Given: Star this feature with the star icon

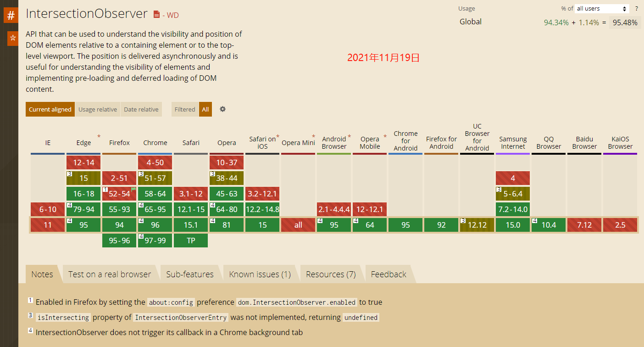Looking at the screenshot, I should pyautogui.click(x=13, y=38).
